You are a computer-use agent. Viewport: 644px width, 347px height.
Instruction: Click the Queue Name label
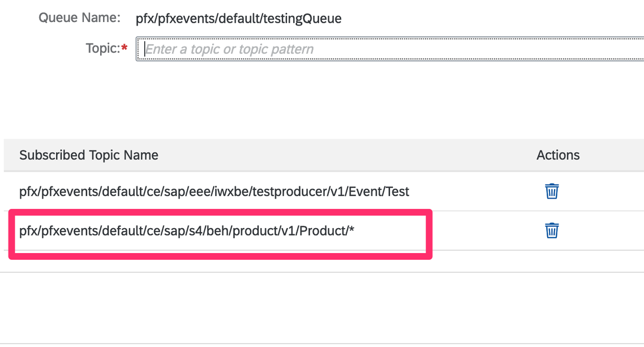(79, 18)
